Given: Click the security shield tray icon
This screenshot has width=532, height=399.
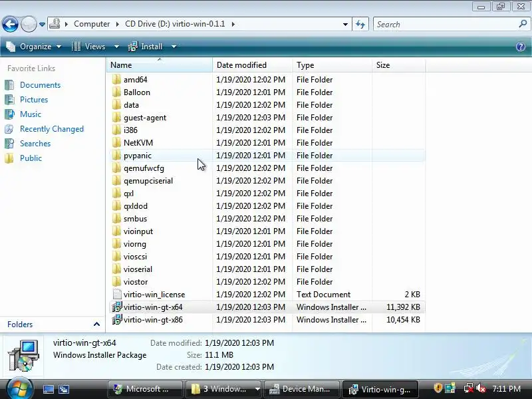Looking at the screenshot, I should 438,388.
